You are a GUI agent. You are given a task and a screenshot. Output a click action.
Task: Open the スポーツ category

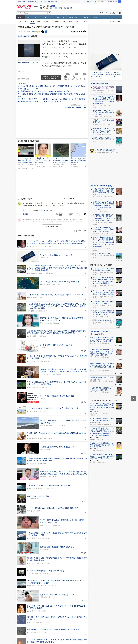pyautogui.click(x=56, y=21)
